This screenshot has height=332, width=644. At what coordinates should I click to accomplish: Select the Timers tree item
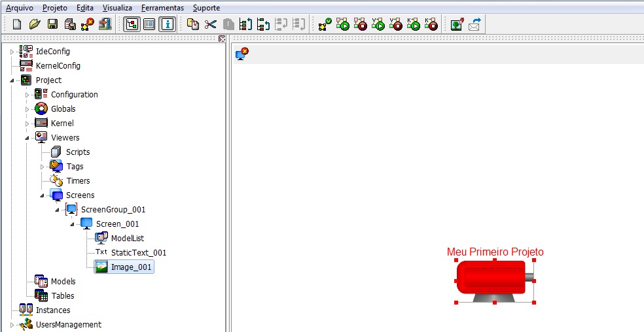[x=78, y=180]
